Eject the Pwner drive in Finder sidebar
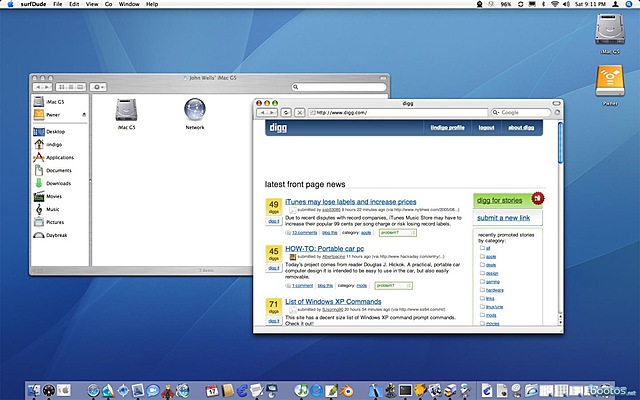640x400 pixels. coord(84,115)
